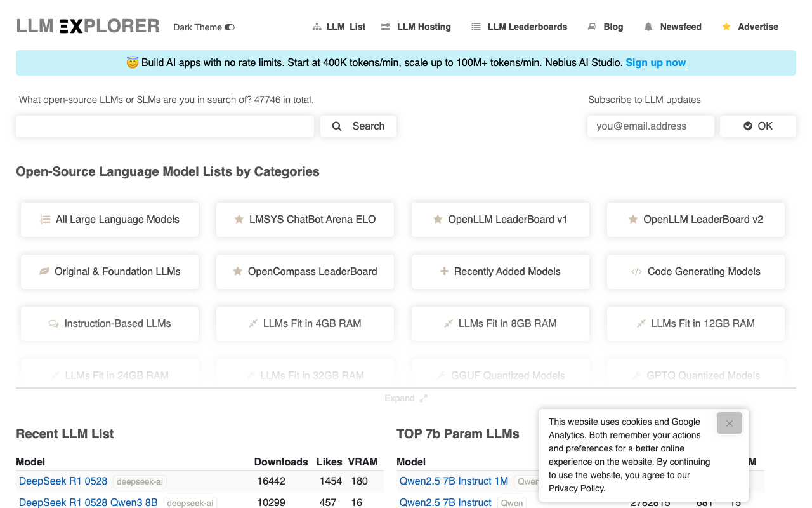Open All Large Language Models category

click(110, 220)
